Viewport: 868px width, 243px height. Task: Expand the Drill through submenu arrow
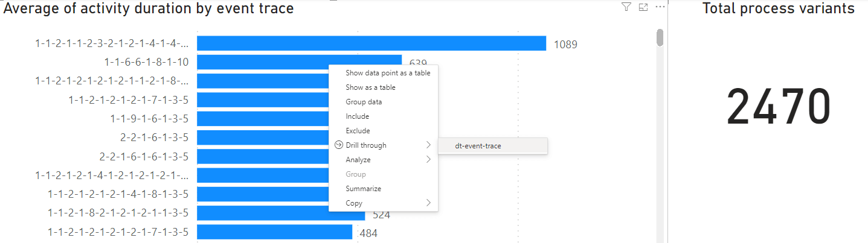click(428, 145)
